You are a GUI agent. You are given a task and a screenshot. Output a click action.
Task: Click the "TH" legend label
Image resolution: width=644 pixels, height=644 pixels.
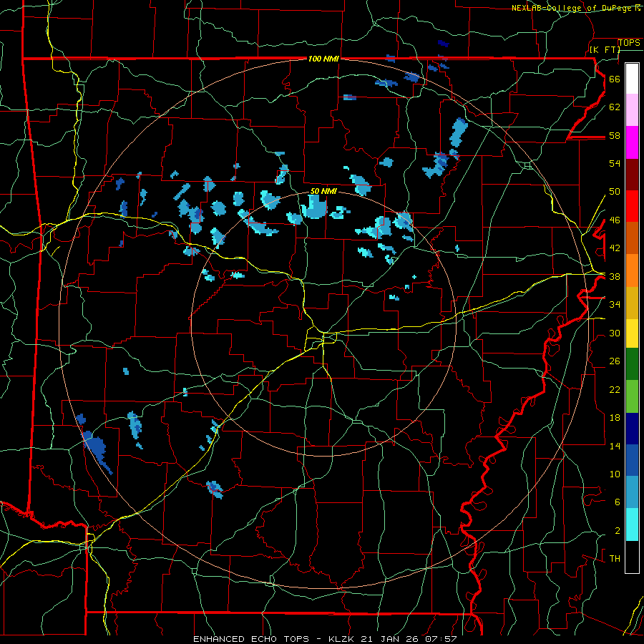(615, 558)
